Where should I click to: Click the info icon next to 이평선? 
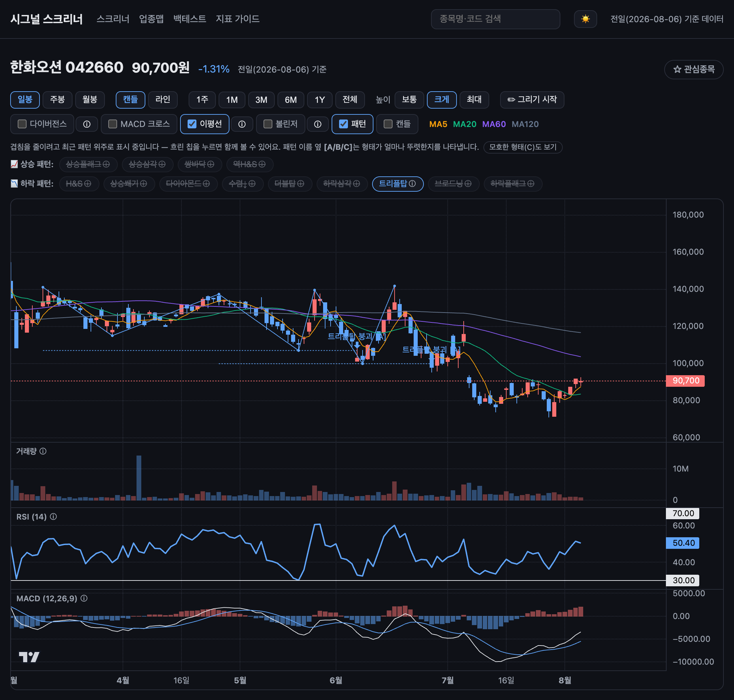point(242,124)
